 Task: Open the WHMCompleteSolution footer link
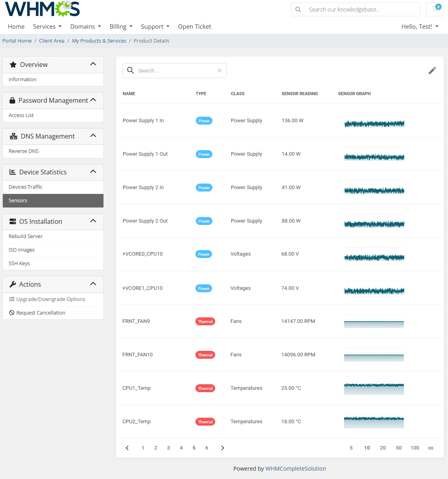pyautogui.click(x=296, y=469)
